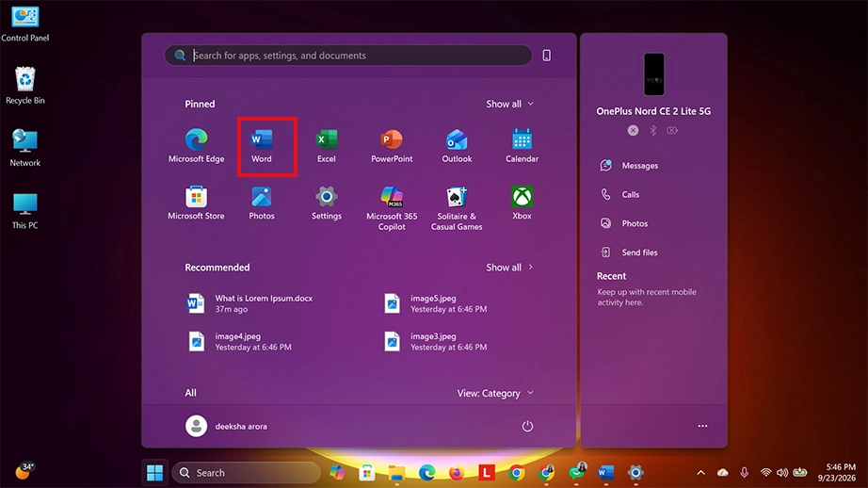Select the OnePlus phone thumbnail
Screen dimensions: 868x488
(653, 74)
